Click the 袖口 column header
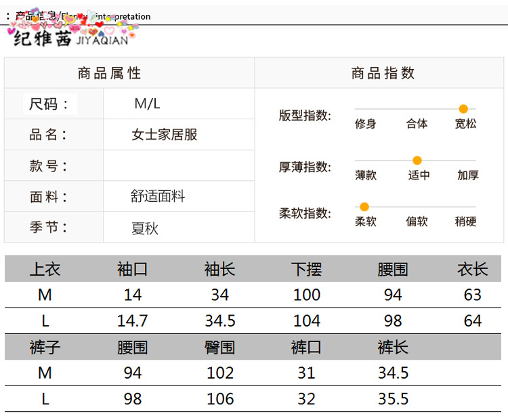Image resolution: width=508 pixels, height=420 pixels. pos(132,270)
